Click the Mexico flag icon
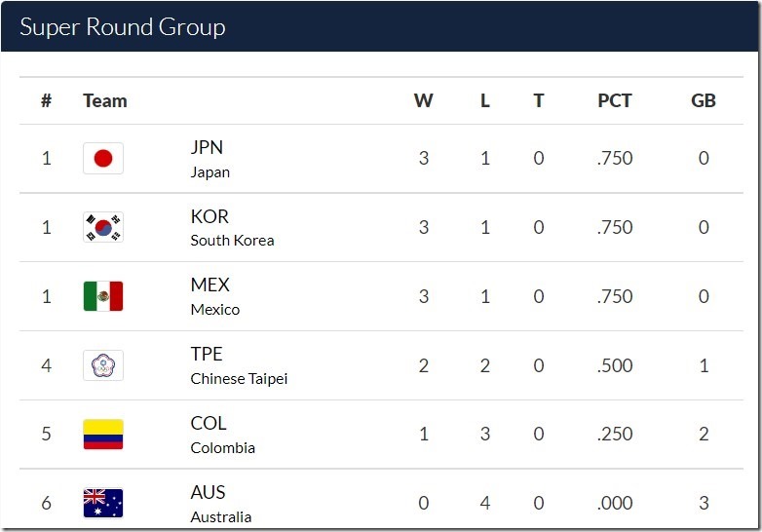 (103, 296)
